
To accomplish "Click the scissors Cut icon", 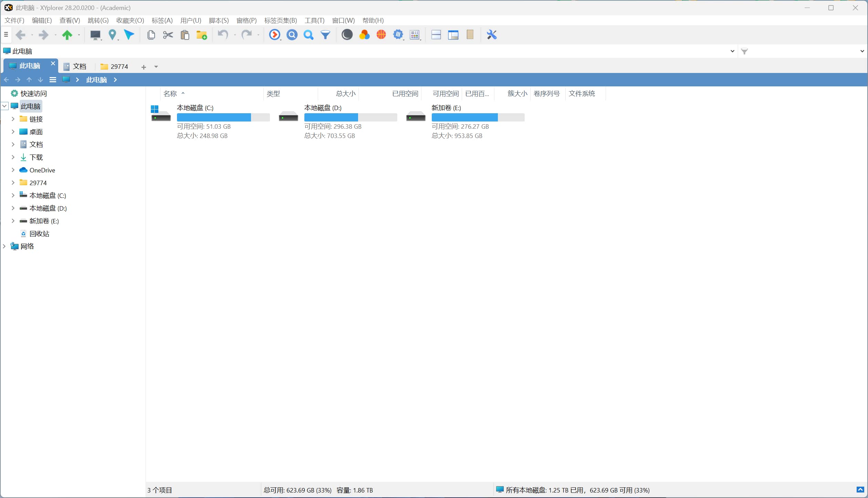I will coord(168,35).
